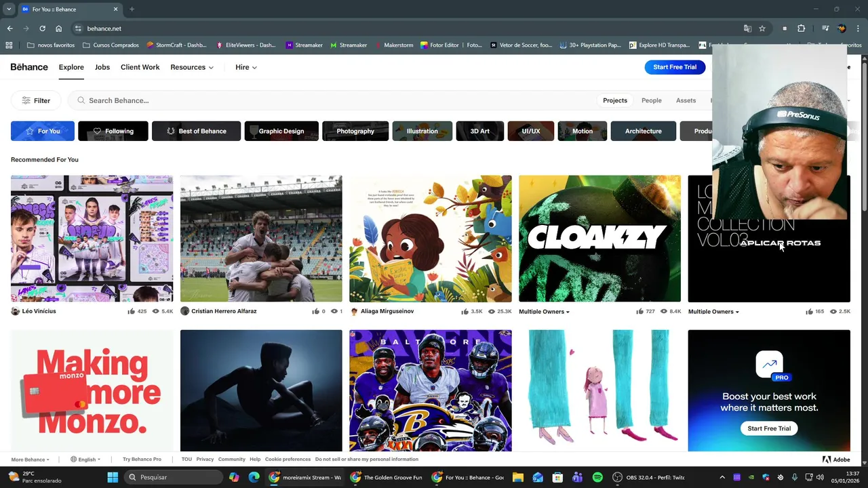Click the translate page icon

[x=747, y=28]
